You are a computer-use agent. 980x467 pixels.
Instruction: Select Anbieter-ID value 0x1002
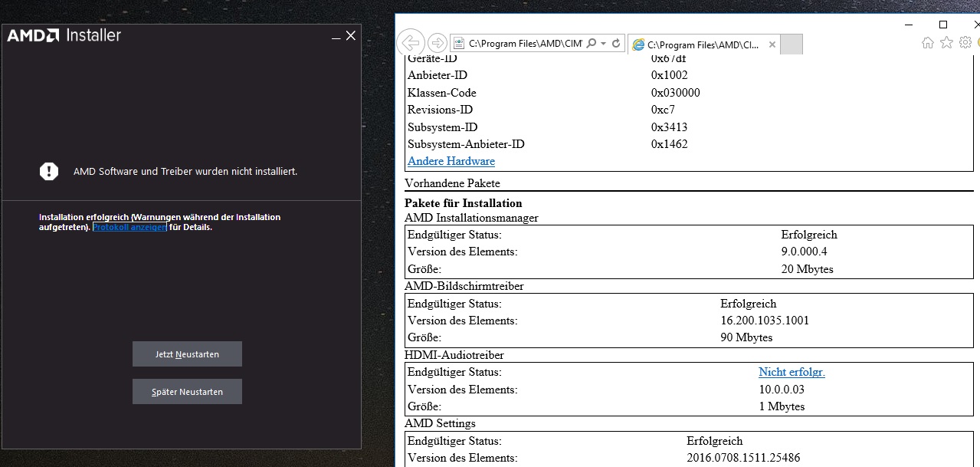[670, 75]
